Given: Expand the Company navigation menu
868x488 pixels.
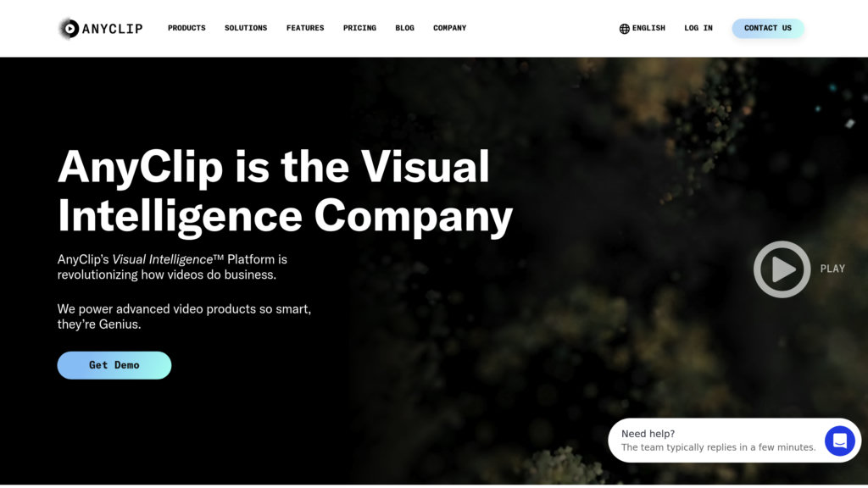Looking at the screenshot, I should pyautogui.click(x=449, y=28).
